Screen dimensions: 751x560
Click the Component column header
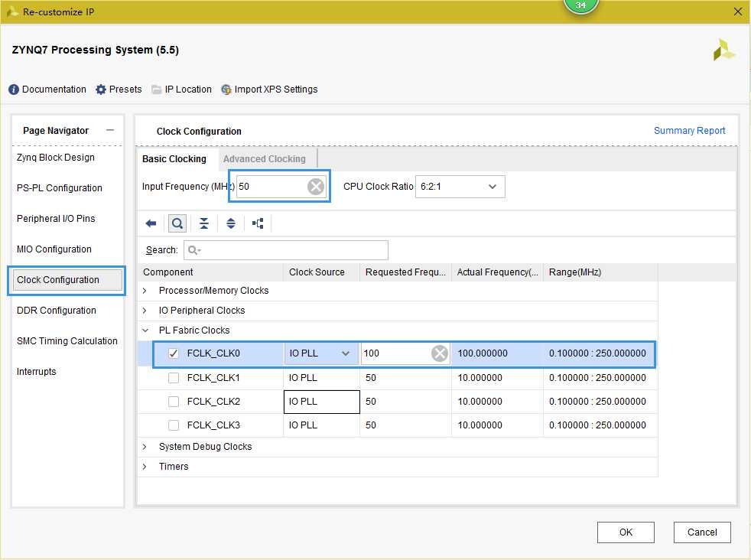(x=211, y=272)
